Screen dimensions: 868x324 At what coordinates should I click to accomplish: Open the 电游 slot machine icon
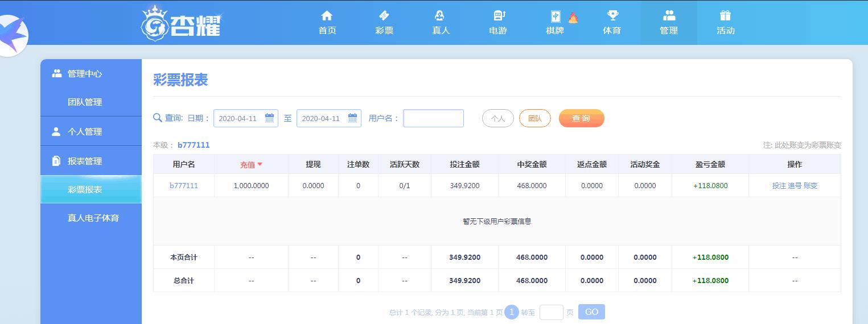click(x=499, y=16)
